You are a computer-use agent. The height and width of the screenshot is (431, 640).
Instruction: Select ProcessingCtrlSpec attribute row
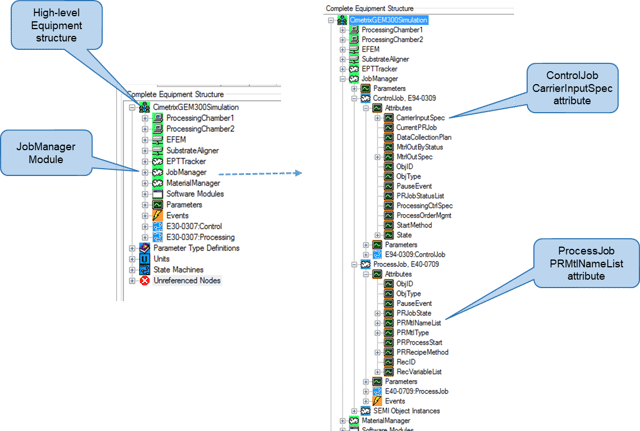click(424, 206)
